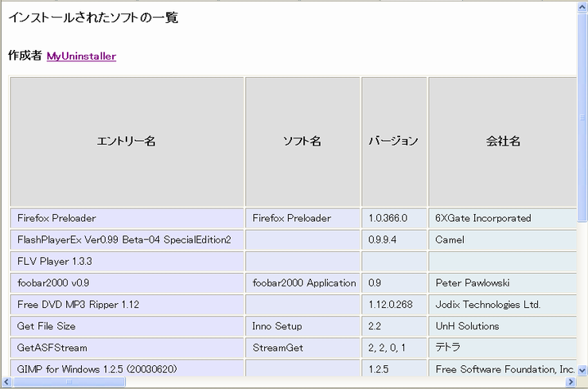The image size is (588, 389).
Task: Click the horizontal scrollbar left arrow
Action: coord(6,382)
